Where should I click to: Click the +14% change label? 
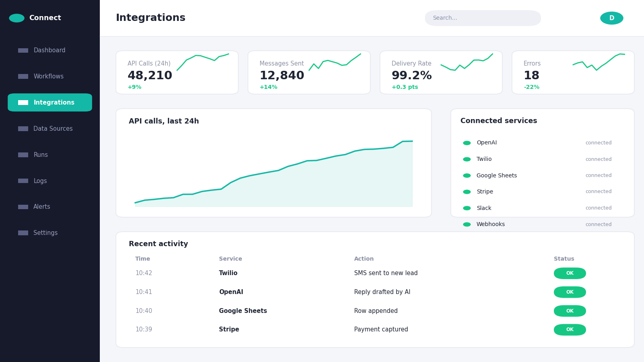click(x=268, y=87)
